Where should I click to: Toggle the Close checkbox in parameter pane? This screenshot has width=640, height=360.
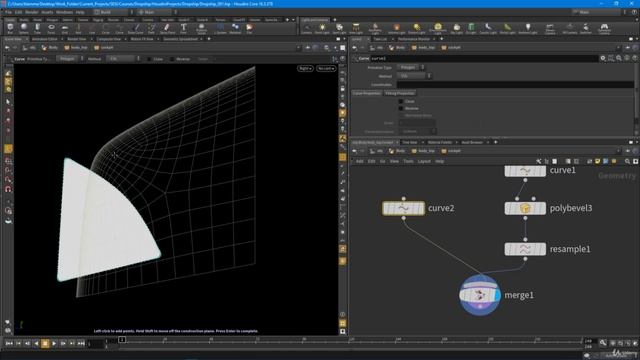point(401,101)
